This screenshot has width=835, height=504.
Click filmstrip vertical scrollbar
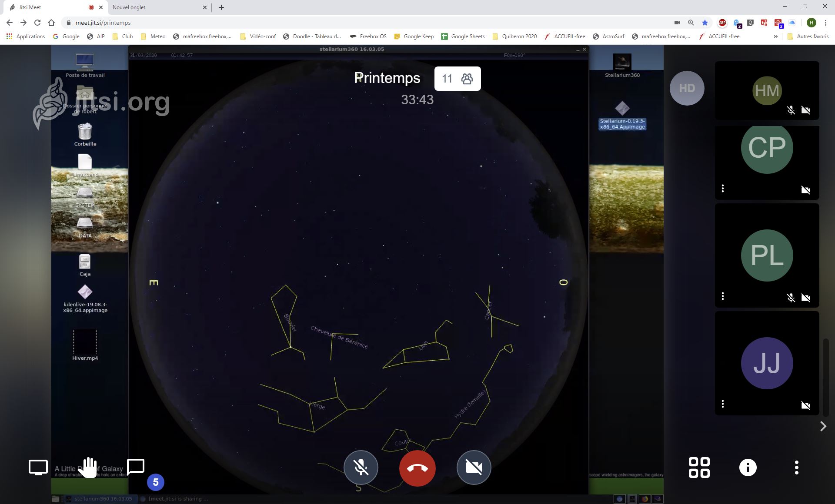[825, 377]
